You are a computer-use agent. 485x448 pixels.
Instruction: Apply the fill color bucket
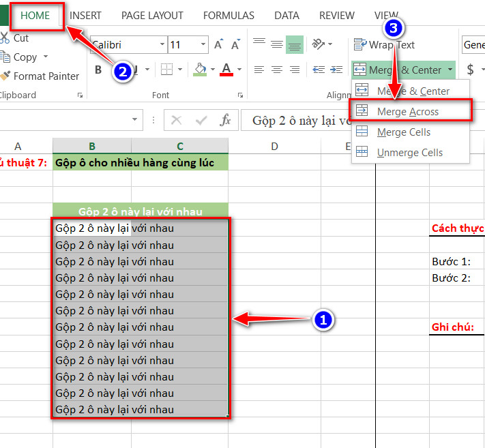click(x=200, y=70)
